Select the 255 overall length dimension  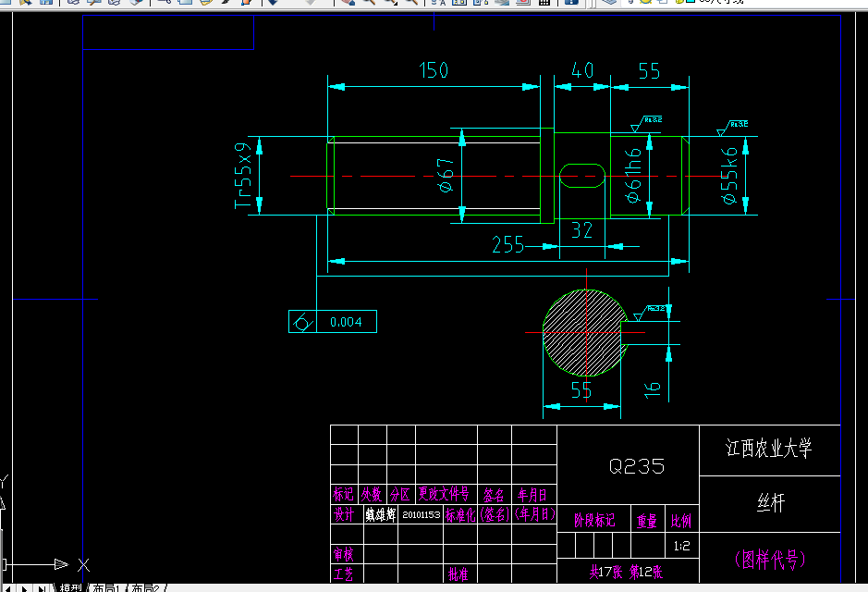pyautogui.click(x=507, y=244)
